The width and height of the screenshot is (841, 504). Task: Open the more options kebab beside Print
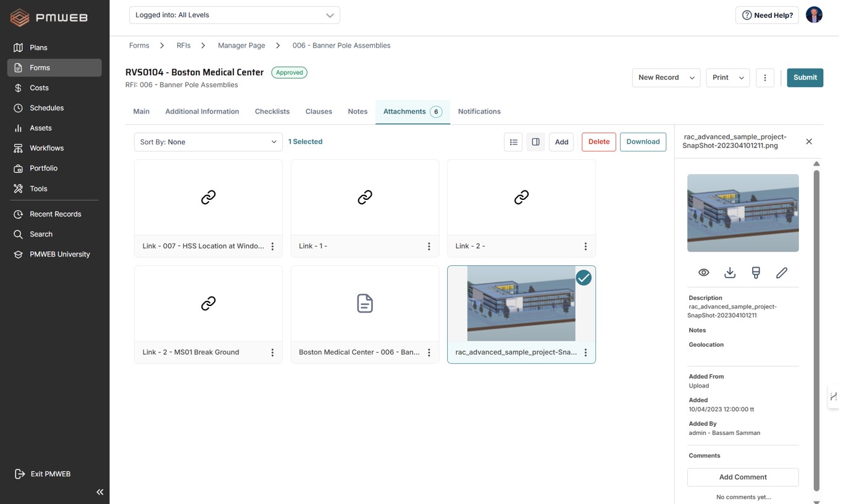764,78
